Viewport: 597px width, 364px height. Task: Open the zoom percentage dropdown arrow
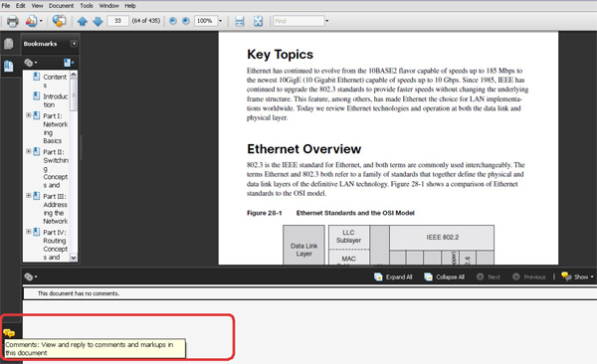[220, 21]
